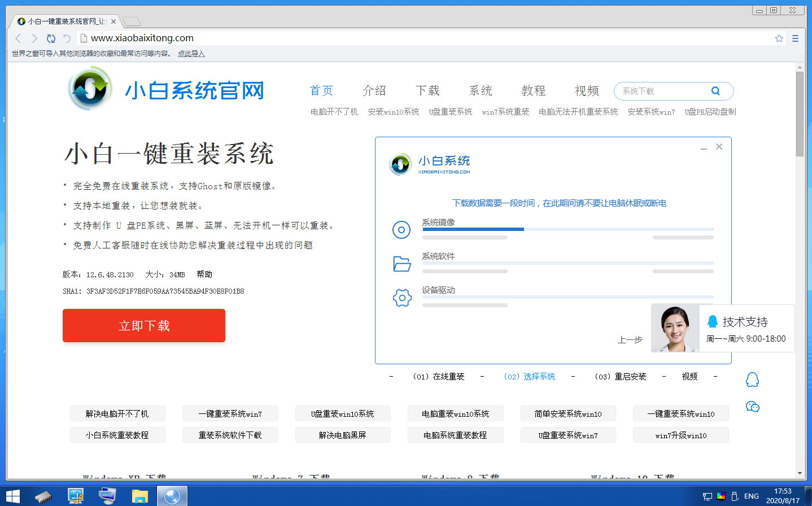The image size is (812, 506).
Task: Click the 立即下载 download button
Action: tap(143, 325)
